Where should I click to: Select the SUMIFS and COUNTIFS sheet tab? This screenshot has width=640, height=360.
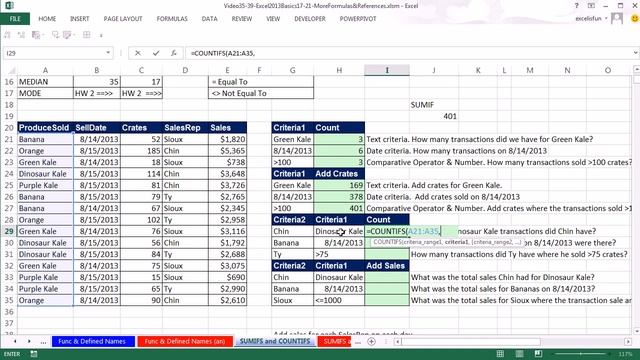(275, 341)
